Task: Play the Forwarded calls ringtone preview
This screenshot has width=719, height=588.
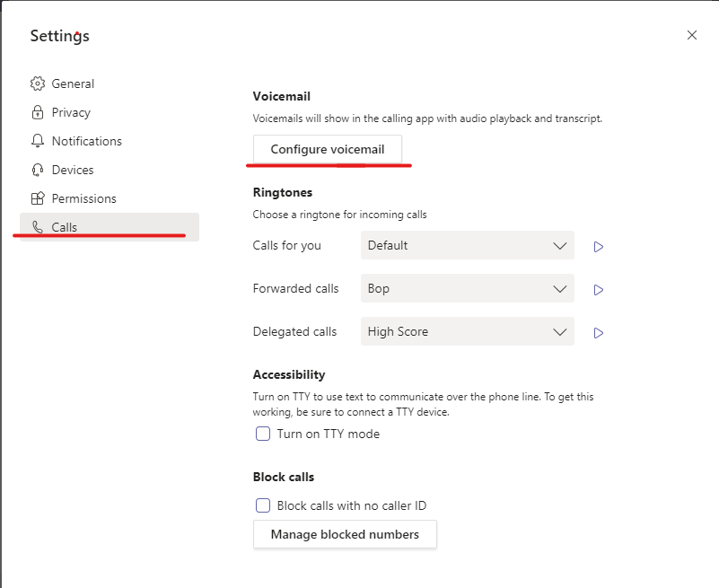Action: point(598,290)
